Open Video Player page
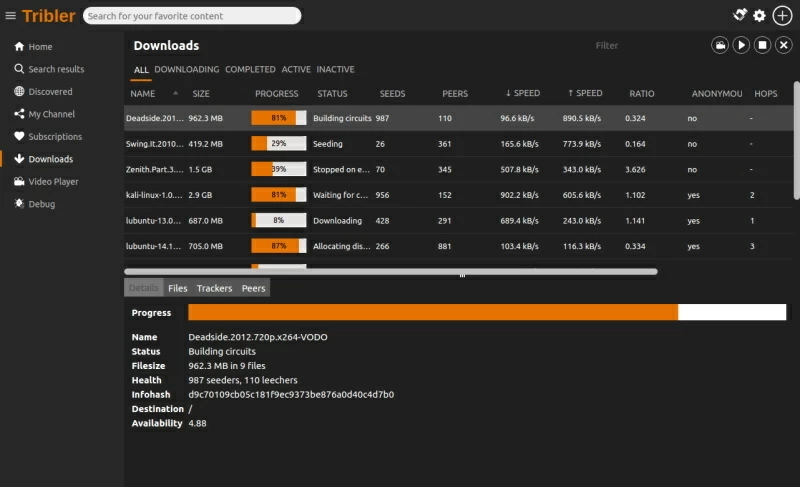The width and height of the screenshot is (800, 487). (x=54, y=181)
